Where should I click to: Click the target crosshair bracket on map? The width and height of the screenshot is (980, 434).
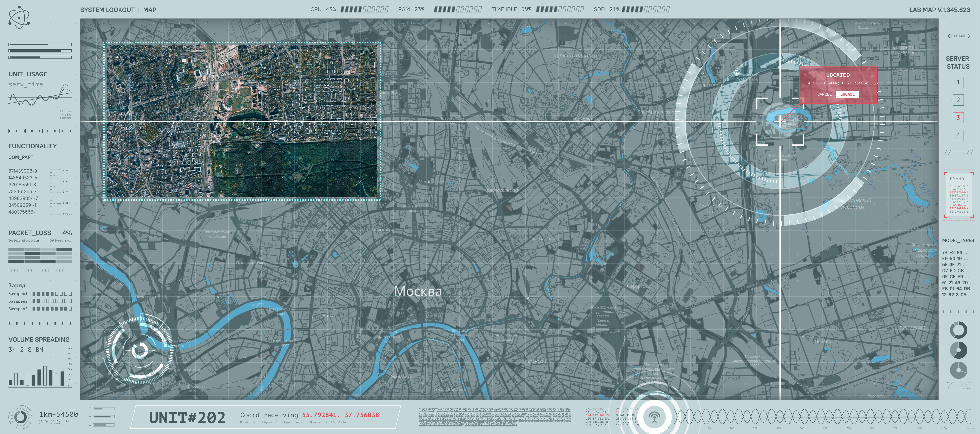click(780, 122)
